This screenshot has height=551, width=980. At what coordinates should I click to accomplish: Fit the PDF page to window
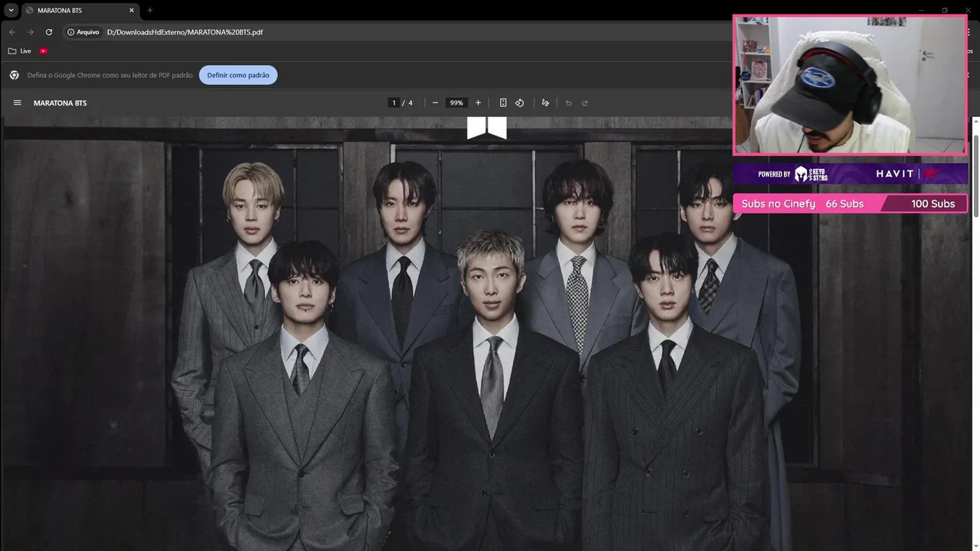pyautogui.click(x=503, y=103)
